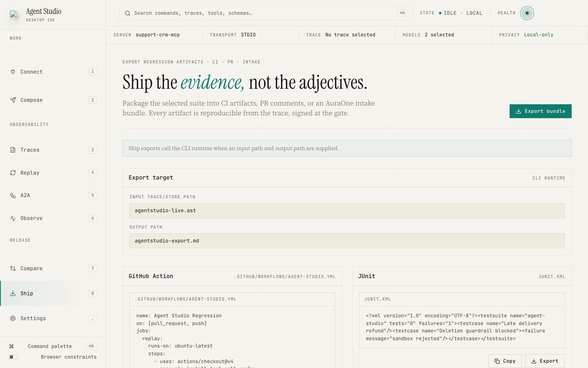Click the Connect plug icon in sidebar
The width and height of the screenshot is (588, 368).
click(x=13, y=72)
